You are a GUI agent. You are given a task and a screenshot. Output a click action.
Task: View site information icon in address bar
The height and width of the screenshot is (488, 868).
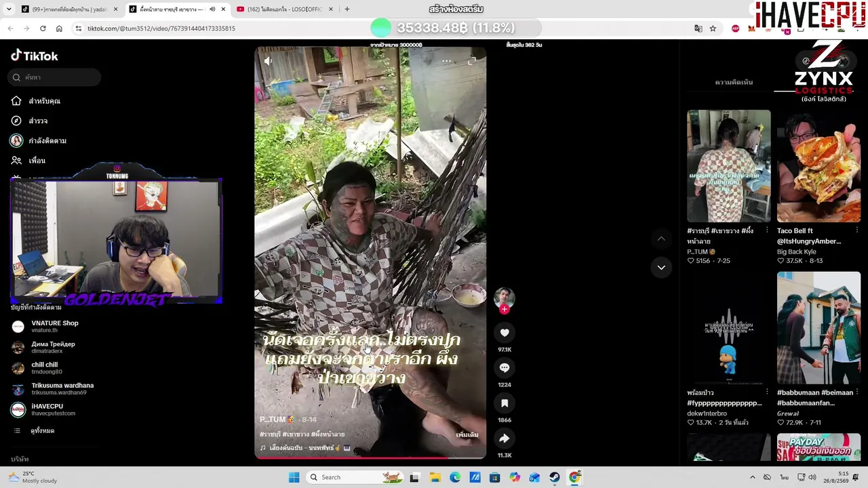(x=78, y=28)
